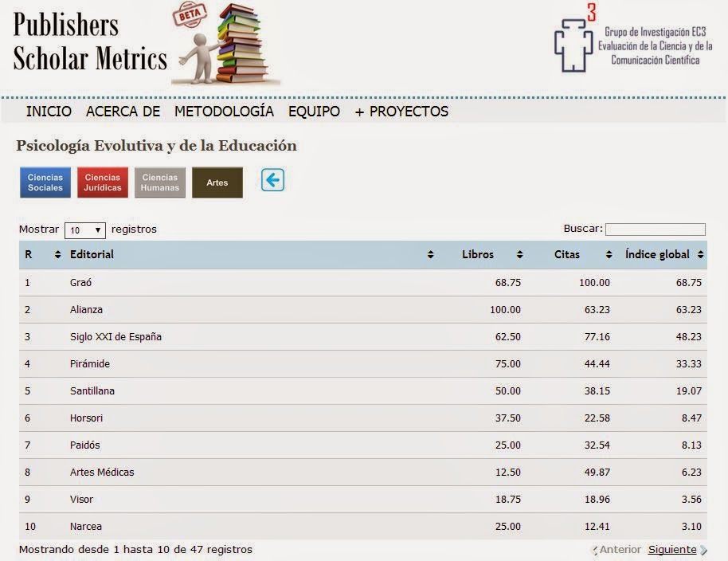
Task: Click the Santillana editorial cell
Action: coord(92,391)
